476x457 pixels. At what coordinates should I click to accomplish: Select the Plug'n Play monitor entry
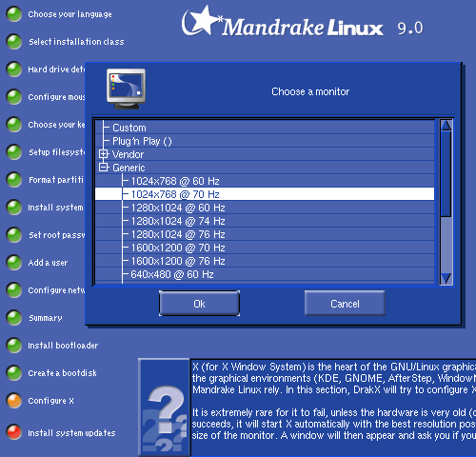[x=265, y=141]
